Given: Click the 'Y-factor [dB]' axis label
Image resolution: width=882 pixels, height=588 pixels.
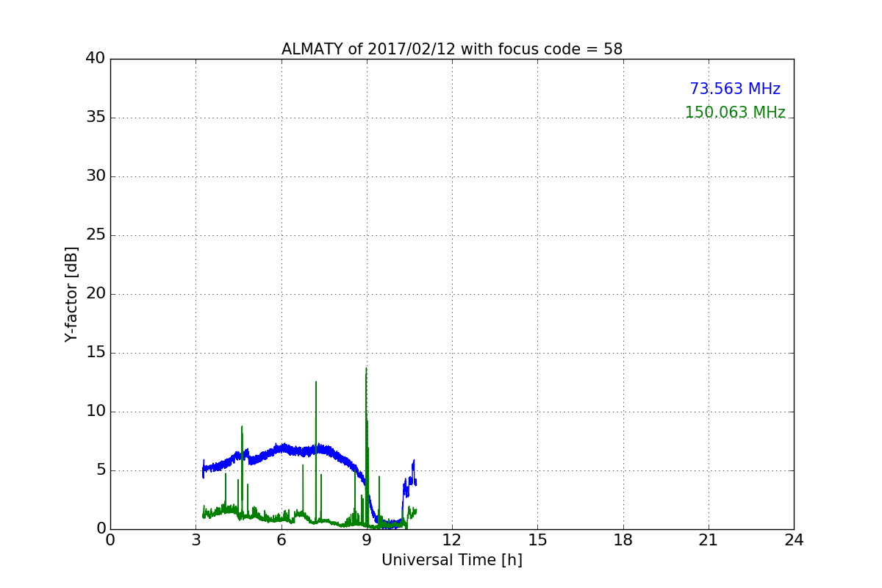Looking at the screenshot, I should click(x=71, y=294).
